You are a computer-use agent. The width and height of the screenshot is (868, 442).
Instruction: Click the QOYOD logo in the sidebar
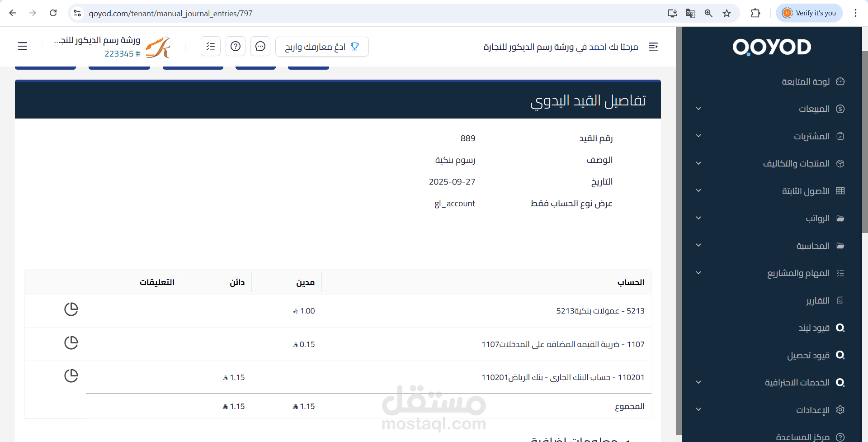pyautogui.click(x=772, y=47)
